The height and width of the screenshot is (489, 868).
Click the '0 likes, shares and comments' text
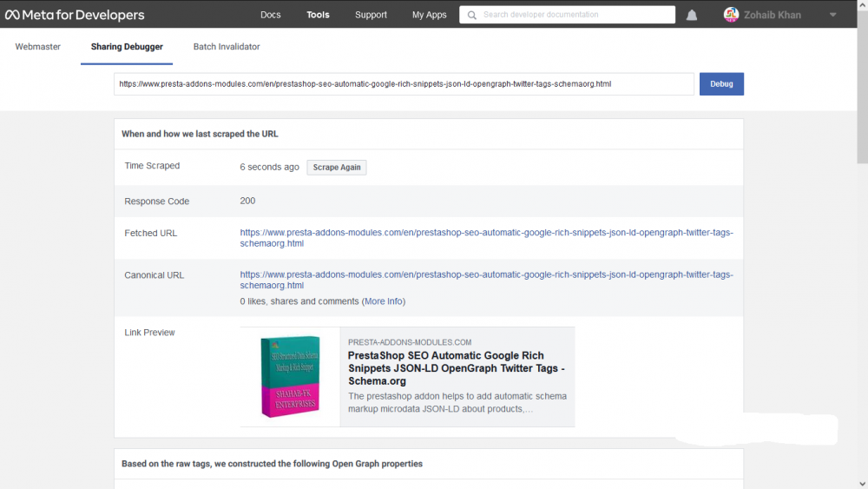click(299, 301)
